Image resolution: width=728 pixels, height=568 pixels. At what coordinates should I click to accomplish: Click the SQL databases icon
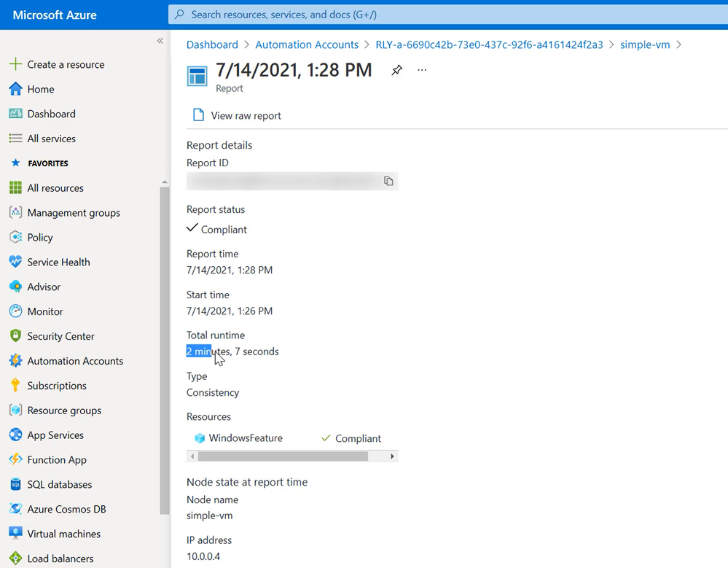click(x=15, y=484)
